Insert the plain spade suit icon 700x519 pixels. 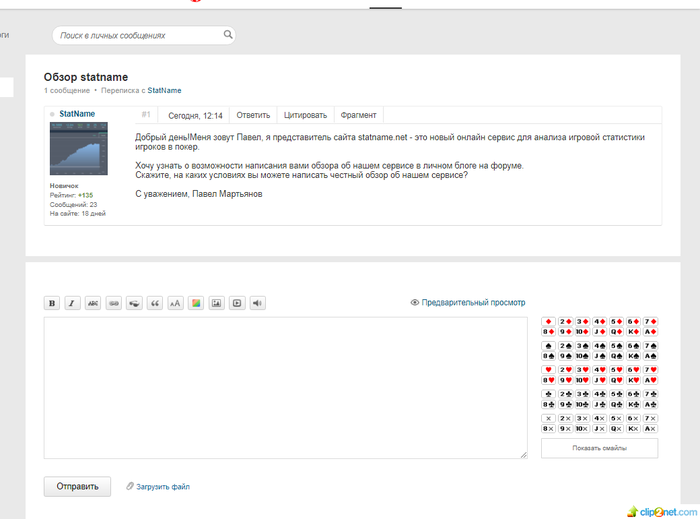tap(548, 346)
